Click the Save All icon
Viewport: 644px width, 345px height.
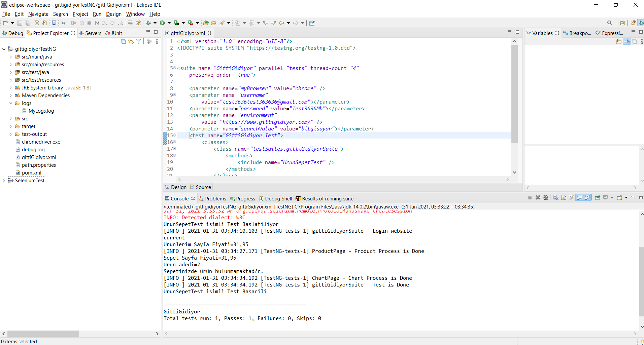pos(28,23)
